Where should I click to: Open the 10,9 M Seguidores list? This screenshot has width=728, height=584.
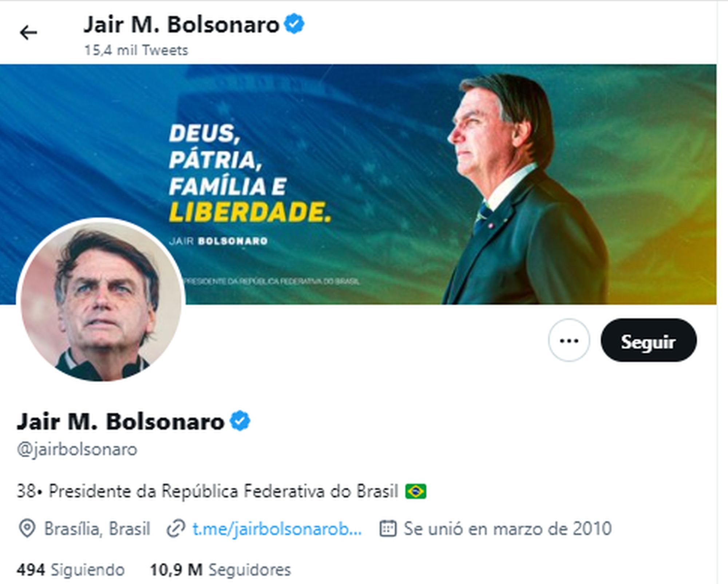click(221, 570)
